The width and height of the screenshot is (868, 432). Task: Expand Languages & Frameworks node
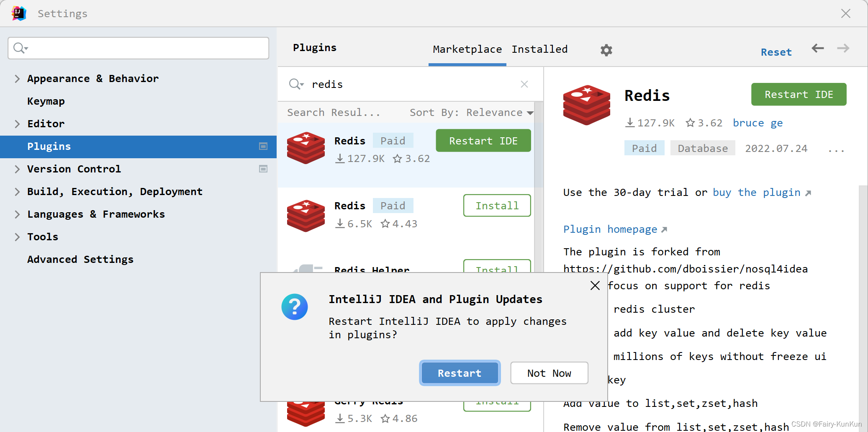tap(17, 214)
